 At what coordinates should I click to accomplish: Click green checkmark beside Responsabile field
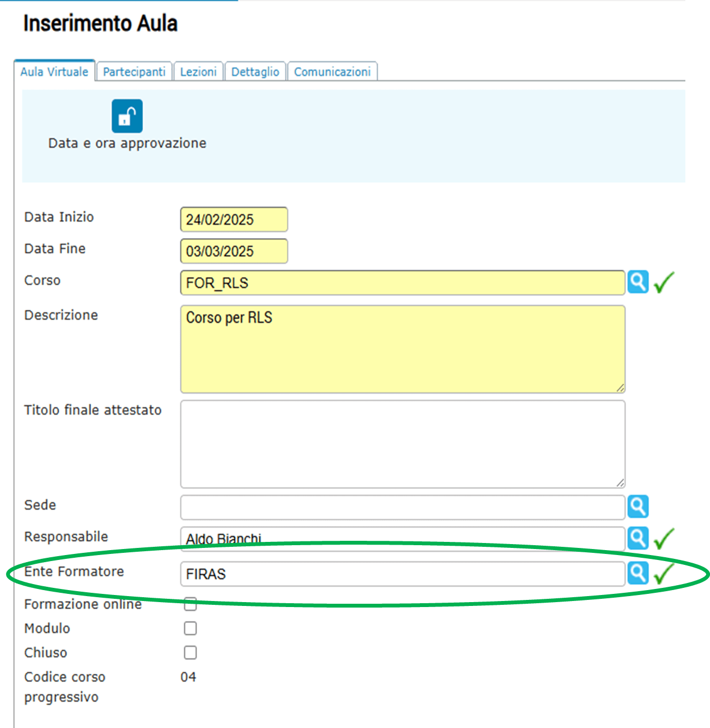(x=663, y=539)
